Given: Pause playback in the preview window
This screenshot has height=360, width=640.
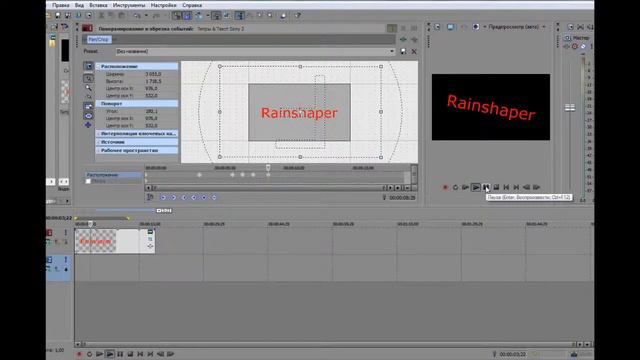Looking at the screenshot, I should [486, 187].
